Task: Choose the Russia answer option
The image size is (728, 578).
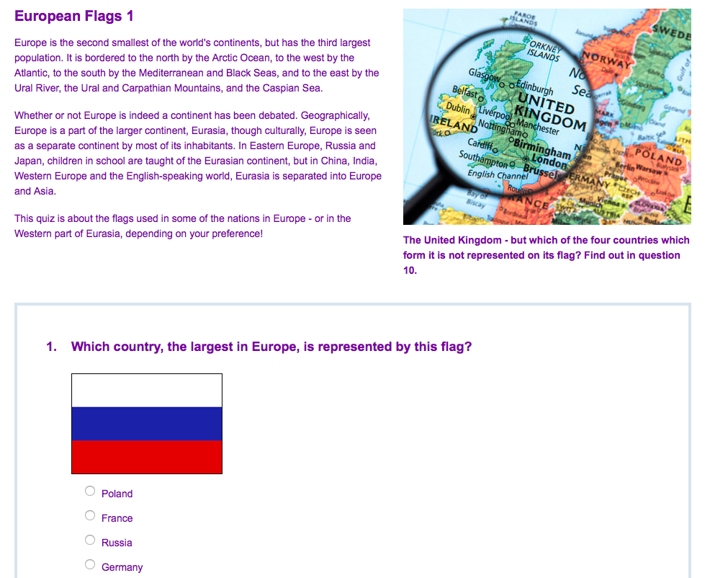Action: point(90,540)
